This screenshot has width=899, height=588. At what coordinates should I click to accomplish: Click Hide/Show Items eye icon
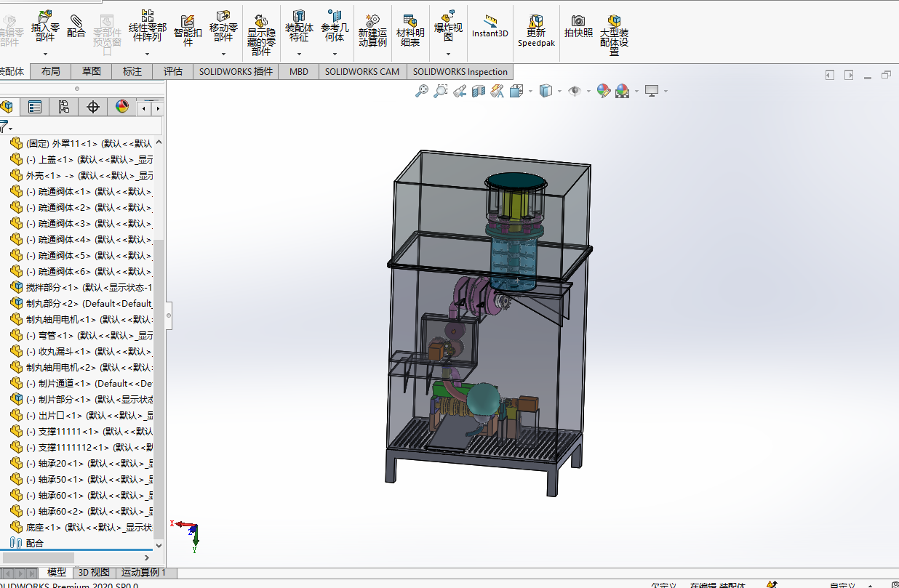pyautogui.click(x=575, y=91)
